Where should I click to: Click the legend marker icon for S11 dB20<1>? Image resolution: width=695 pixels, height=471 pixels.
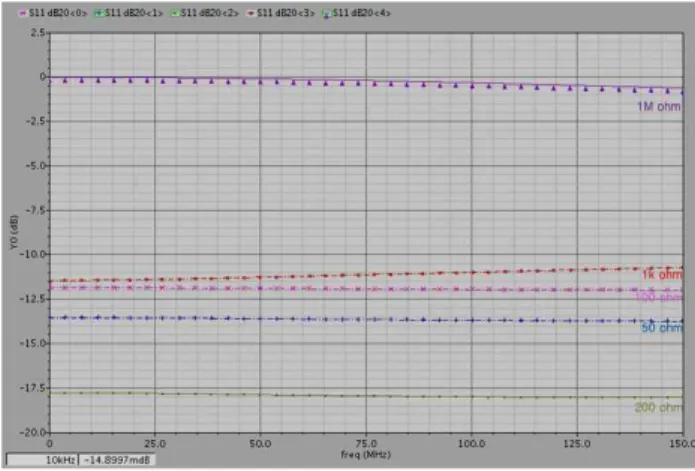pyautogui.click(x=98, y=13)
